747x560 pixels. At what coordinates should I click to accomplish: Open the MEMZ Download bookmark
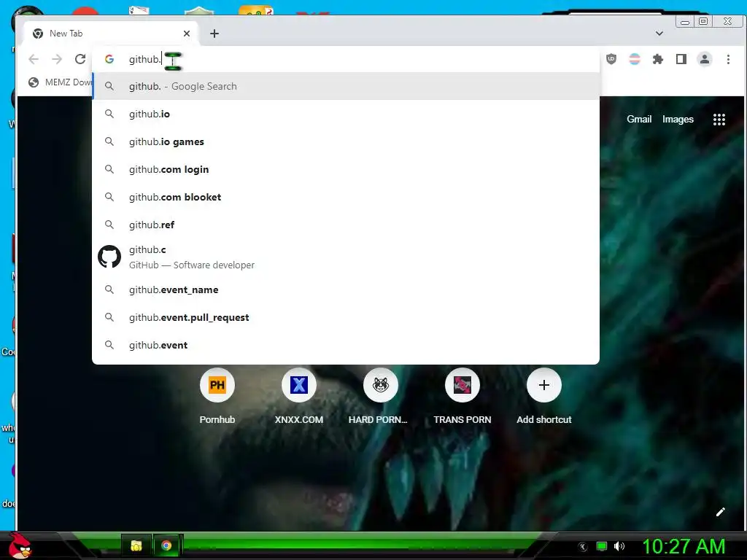point(60,82)
